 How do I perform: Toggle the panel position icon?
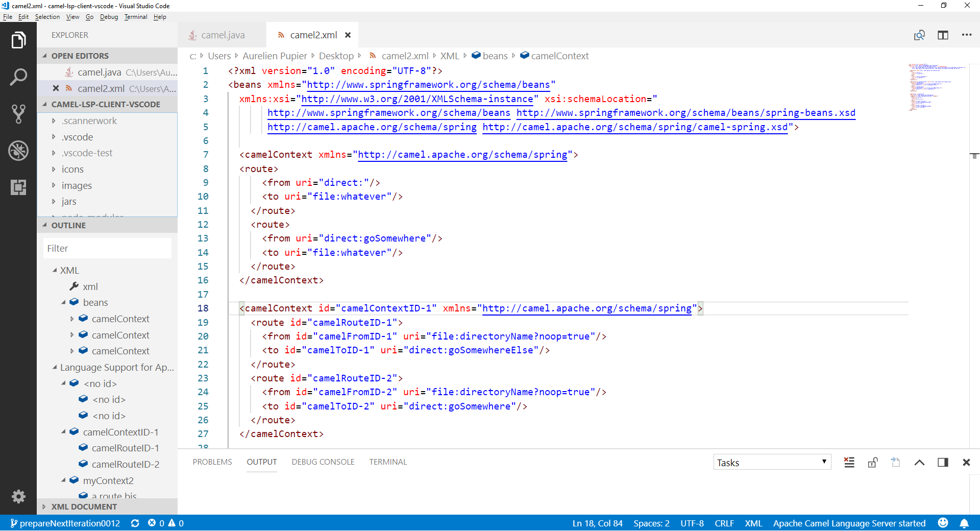[x=943, y=462]
